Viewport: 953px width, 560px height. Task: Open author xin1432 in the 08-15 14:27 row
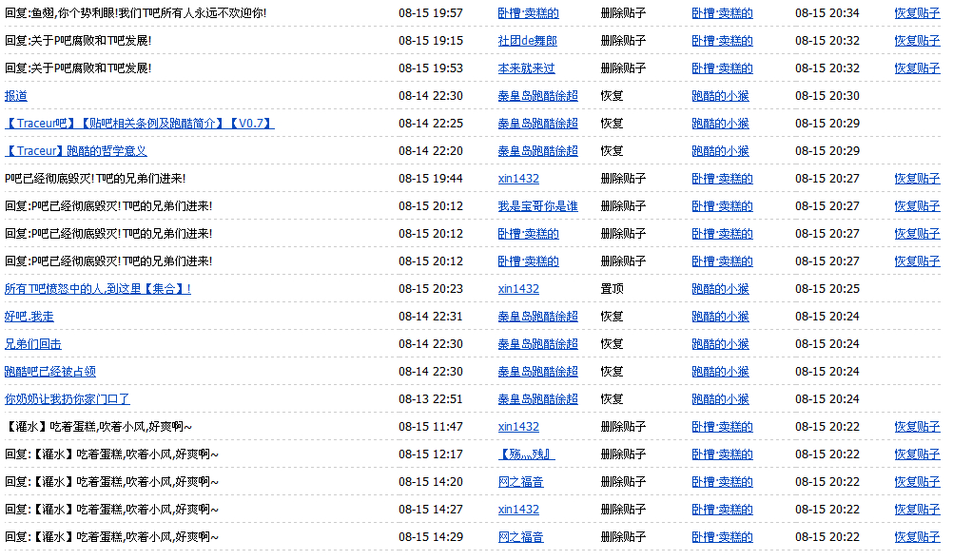pos(518,510)
